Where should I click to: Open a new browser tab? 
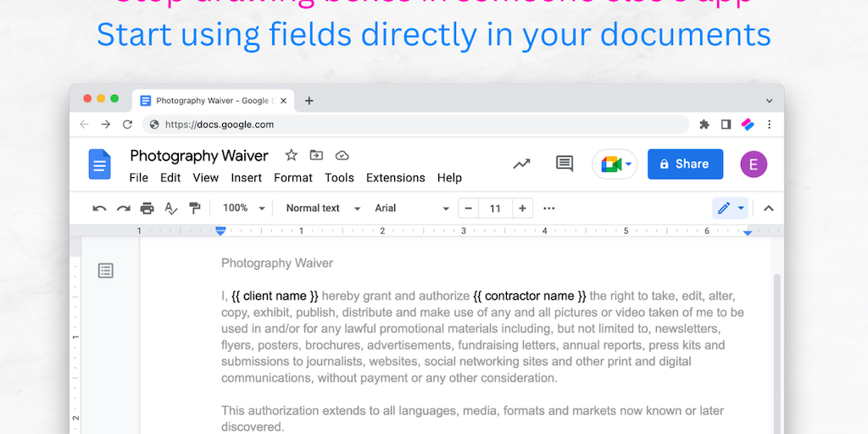[x=309, y=101]
